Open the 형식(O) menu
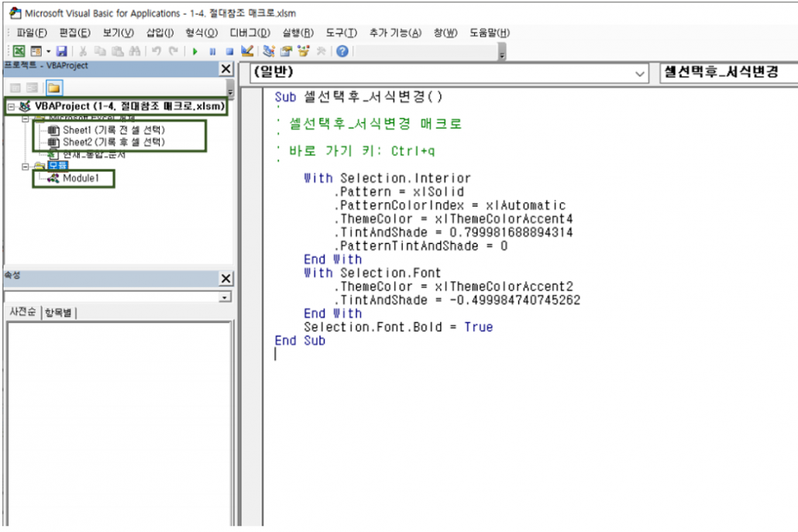 [201, 33]
